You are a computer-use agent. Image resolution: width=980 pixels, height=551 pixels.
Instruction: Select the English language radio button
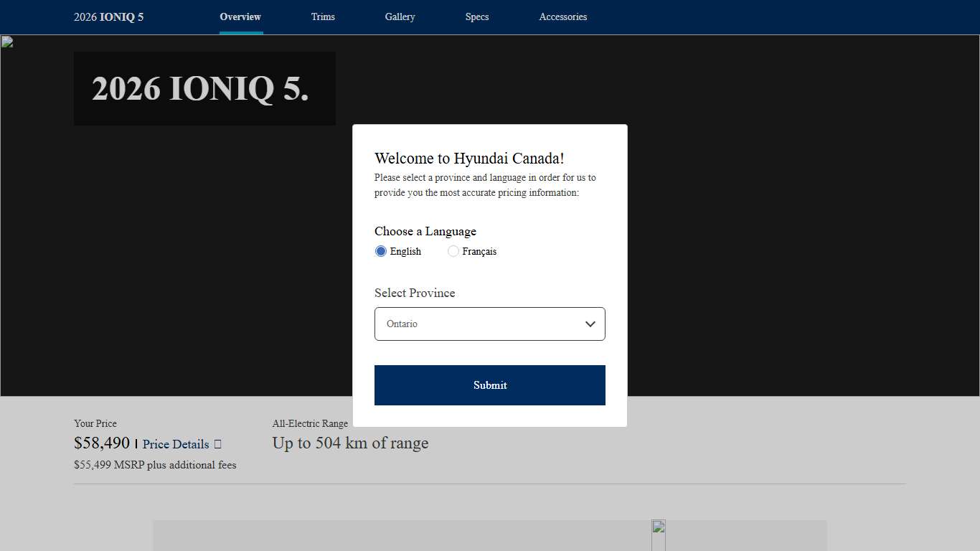[381, 251]
